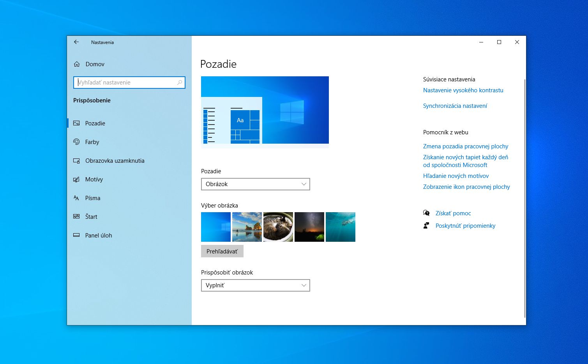The image size is (588, 364).
Task: Click the Pozadie picture icon in sidebar
Action: pyautogui.click(x=76, y=123)
